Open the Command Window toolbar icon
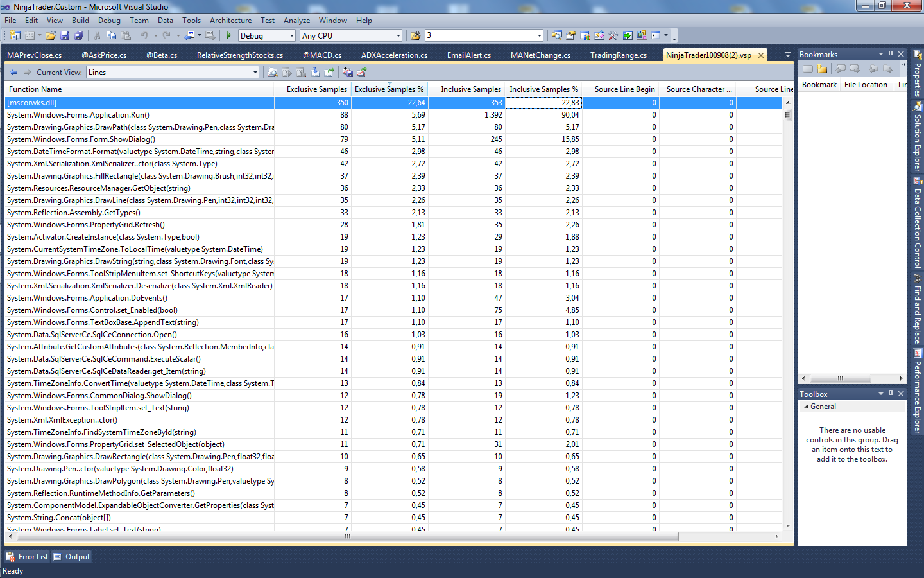 tap(655, 36)
